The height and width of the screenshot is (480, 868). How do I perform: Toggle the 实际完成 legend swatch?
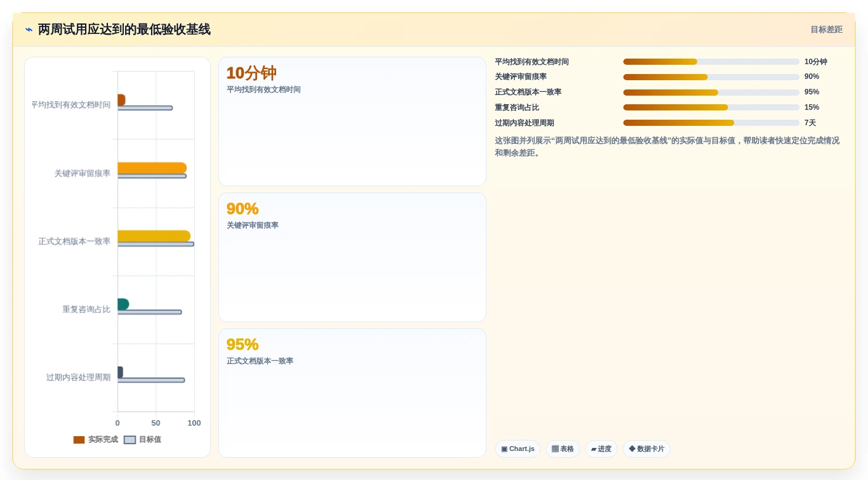[x=79, y=440]
